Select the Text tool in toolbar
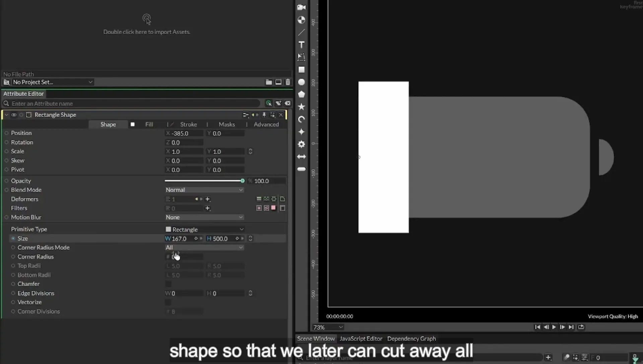This screenshot has width=643, height=364. coord(301,45)
